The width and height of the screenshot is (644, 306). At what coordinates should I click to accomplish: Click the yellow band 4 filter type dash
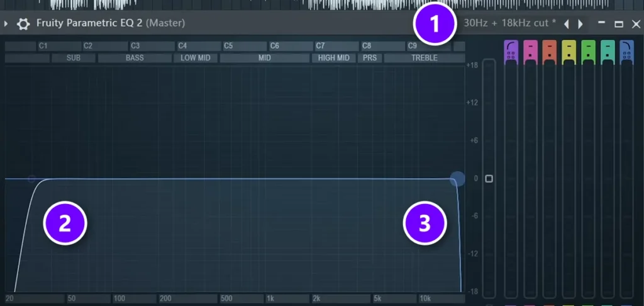569,47
